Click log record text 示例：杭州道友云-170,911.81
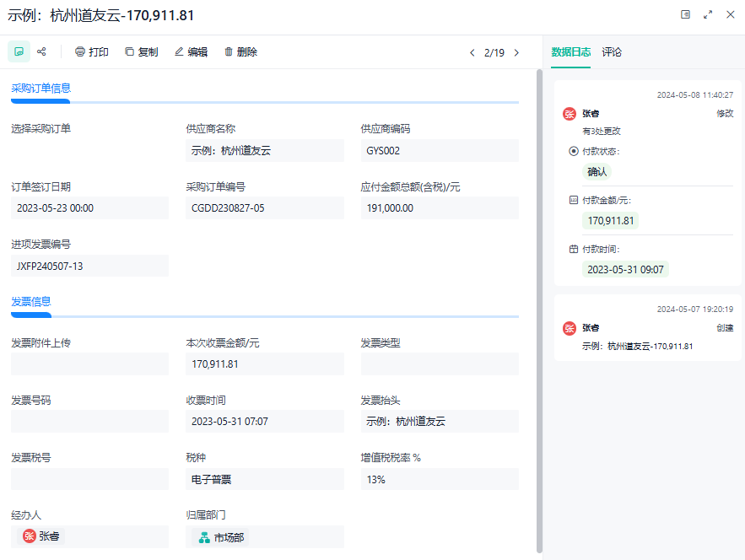745x560 pixels. 638,347
